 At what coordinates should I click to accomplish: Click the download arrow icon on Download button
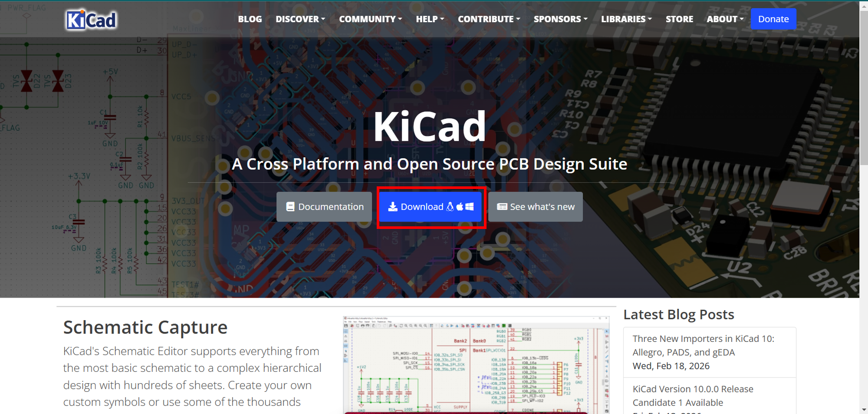click(x=393, y=207)
